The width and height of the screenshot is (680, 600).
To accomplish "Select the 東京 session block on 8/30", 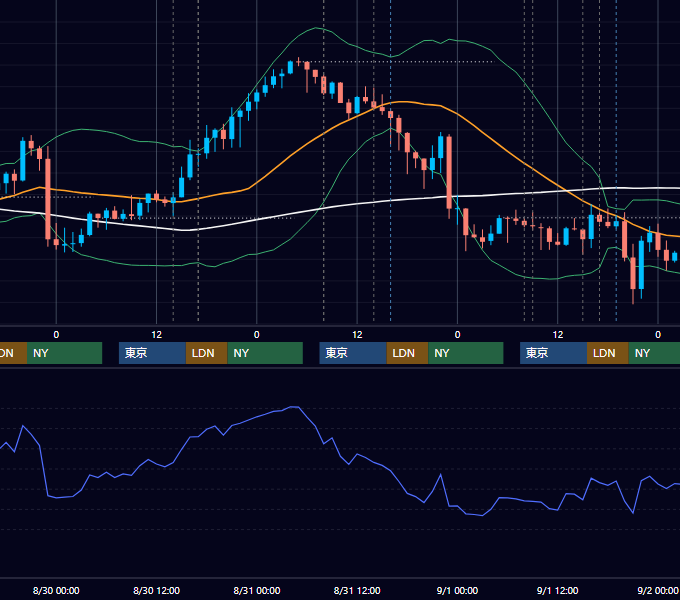I will [152, 353].
